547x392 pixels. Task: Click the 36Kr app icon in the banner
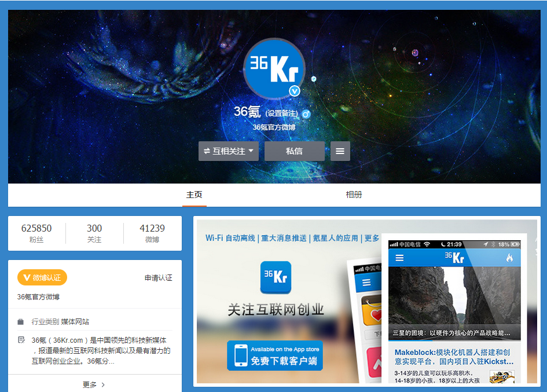coord(276,277)
